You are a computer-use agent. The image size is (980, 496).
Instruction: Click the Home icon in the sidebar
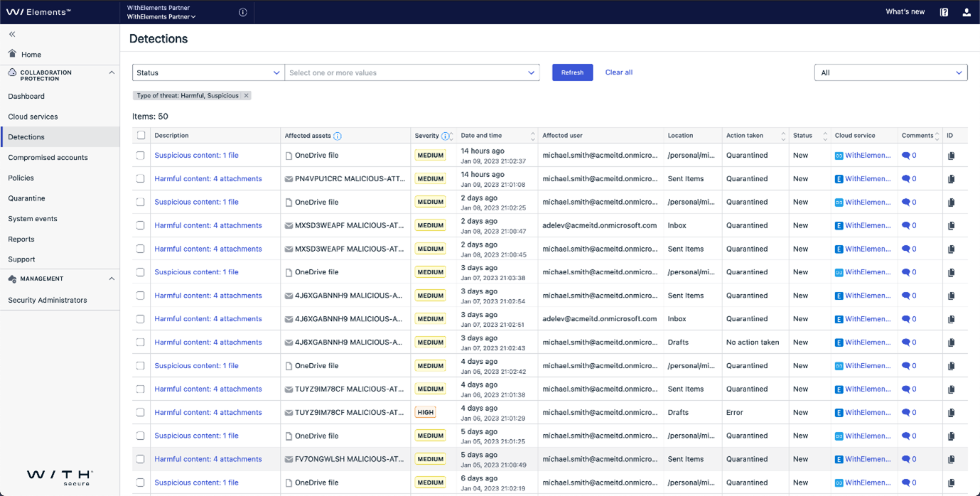[12, 54]
